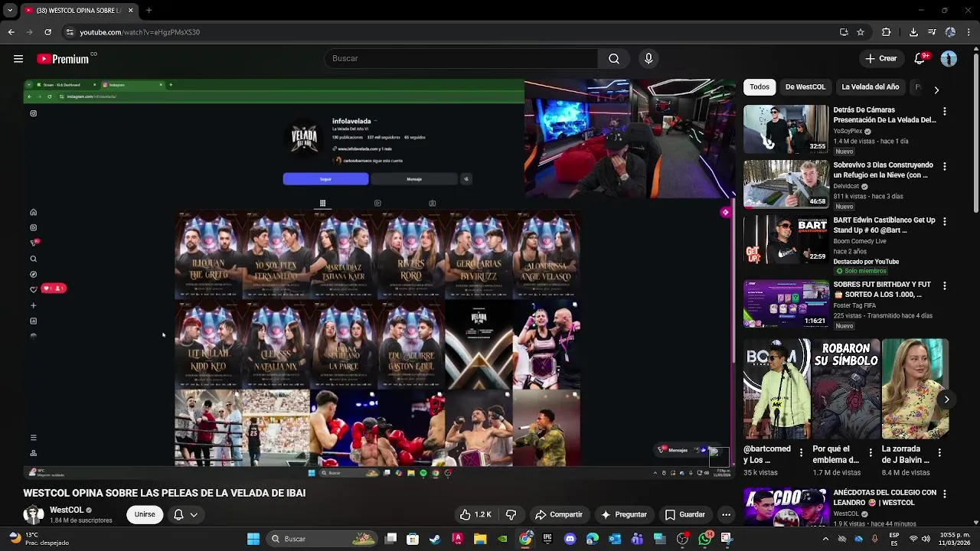The image size is (980, 551).
Task: Open the WestCOL channel avatar under the video
Action: [x=34, y=514]
